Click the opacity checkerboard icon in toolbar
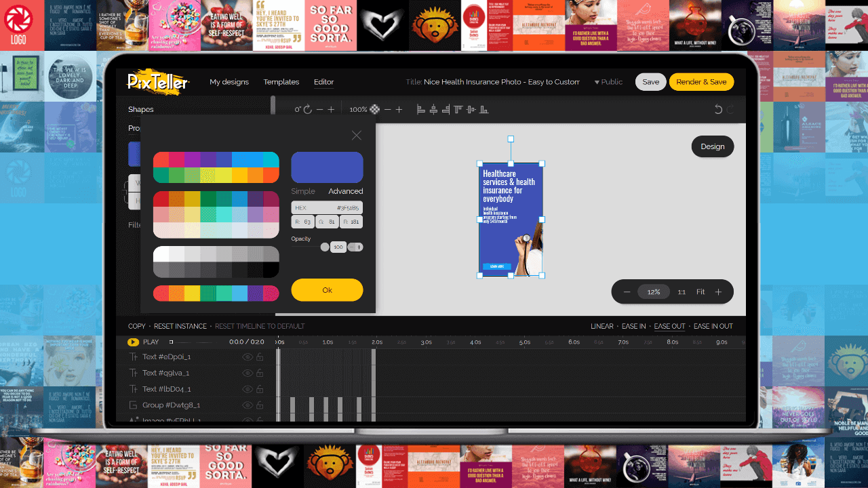 tap(375, 109)
